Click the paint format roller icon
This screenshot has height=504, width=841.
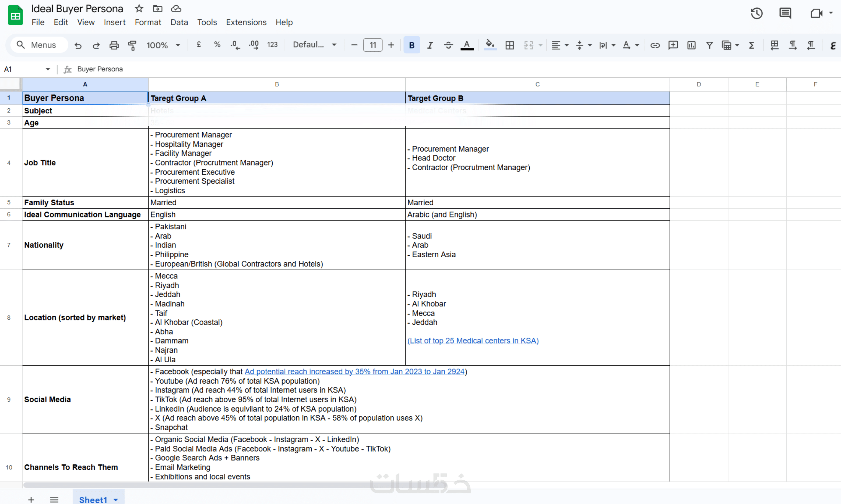point(132,45)
